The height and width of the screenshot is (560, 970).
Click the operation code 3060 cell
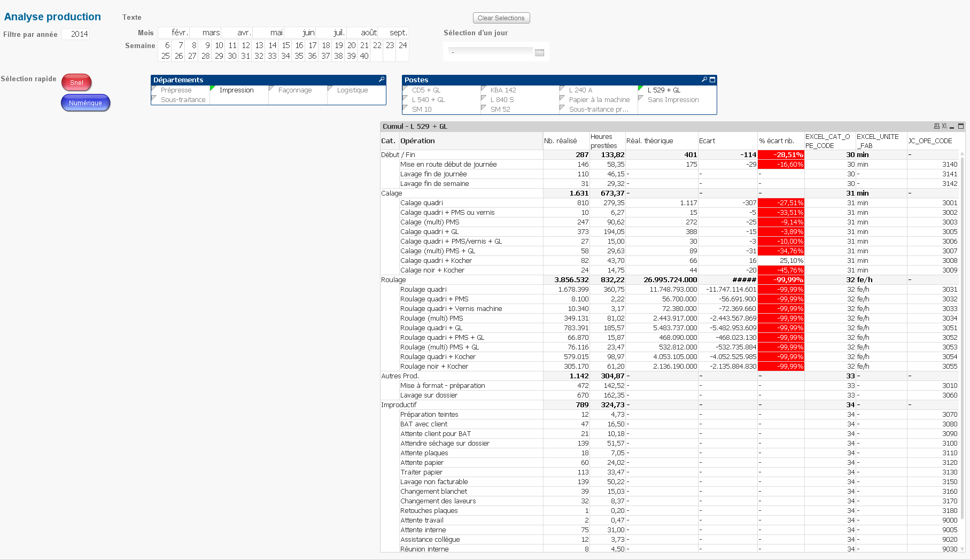[933, 395]
